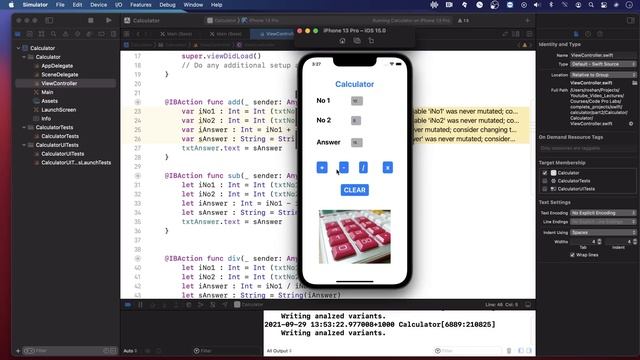Open the find navigator magnifier icon
The height and width of the screenshot is (360, 640).
pyautogui.click(x=53, y=34)
